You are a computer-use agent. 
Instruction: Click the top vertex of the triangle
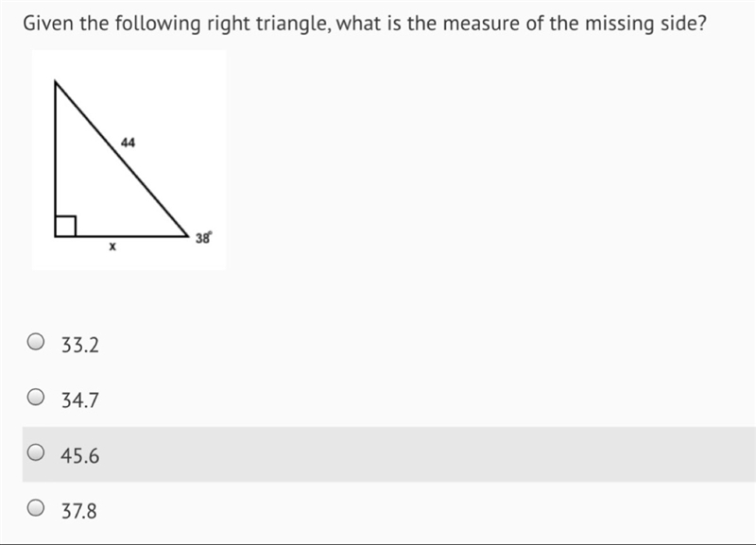56,82
